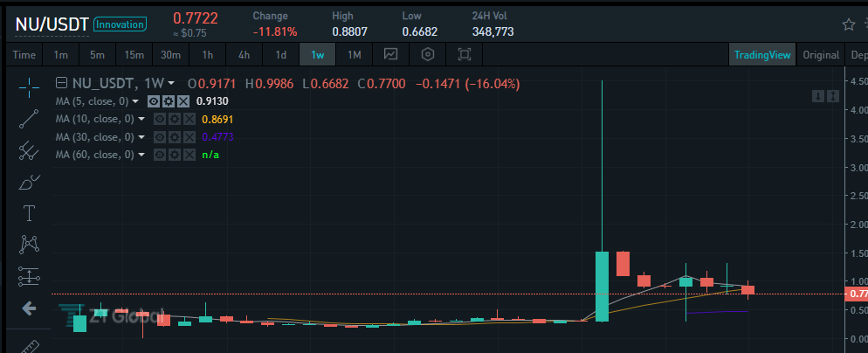Open settings for MA 5 indicator
Viewport: 868px width, 353px height.
169,101
